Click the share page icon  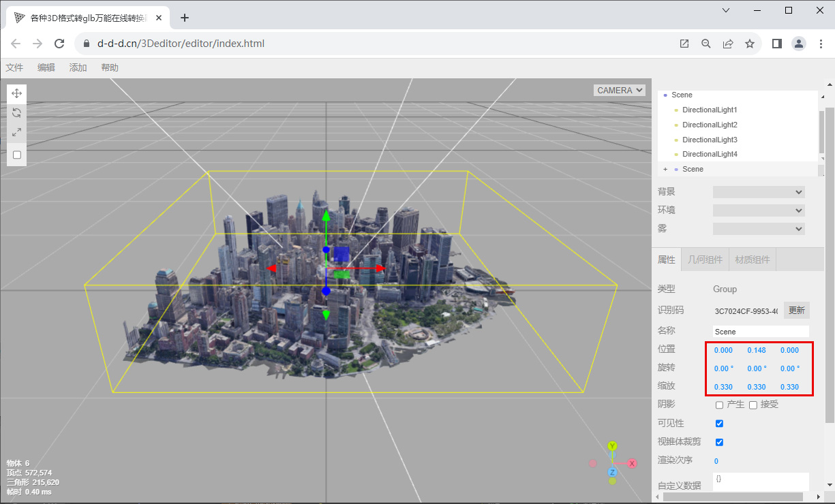[728, 44]
